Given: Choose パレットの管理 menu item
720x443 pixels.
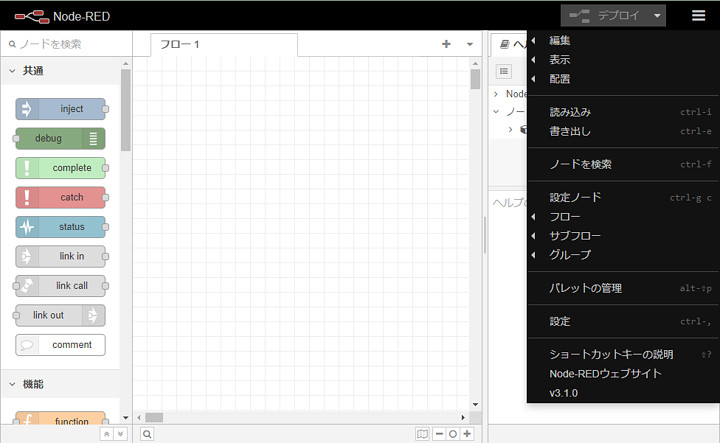Looking at the screenshot, I should (624, 288).
